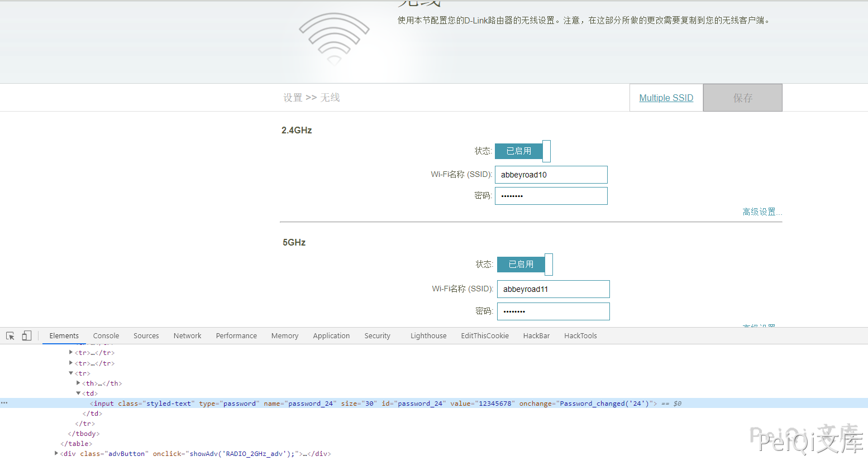Expand the advButton div node
868x461 pixels.
click(56, 454)
